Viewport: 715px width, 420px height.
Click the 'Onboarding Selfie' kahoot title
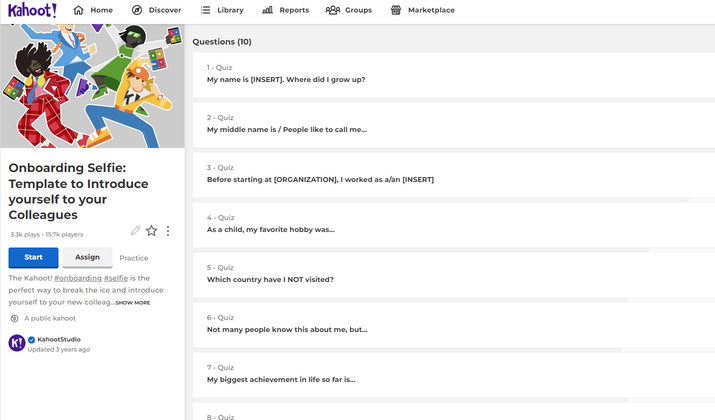[78, 191]
